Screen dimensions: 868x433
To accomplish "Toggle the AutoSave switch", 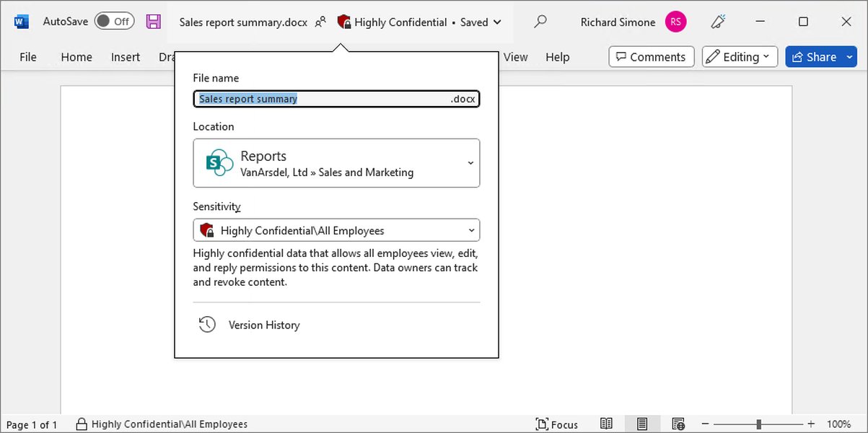I will coord(114,22).
